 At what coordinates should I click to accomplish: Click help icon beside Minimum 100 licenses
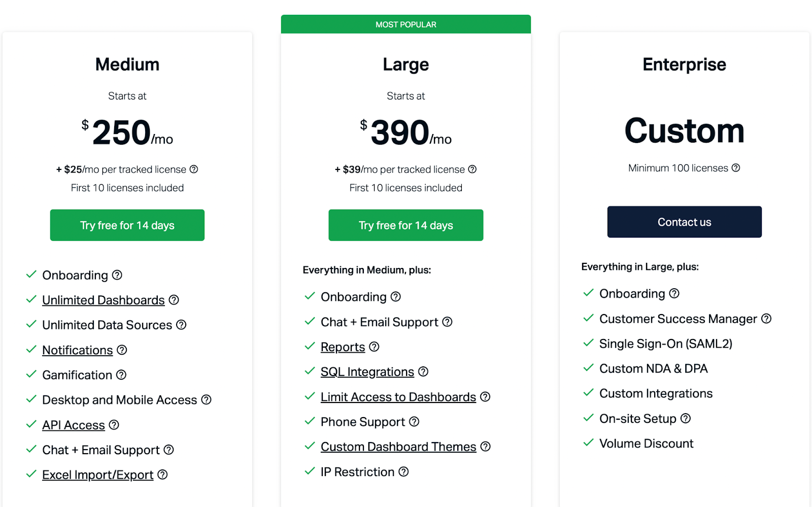(736, 168)
